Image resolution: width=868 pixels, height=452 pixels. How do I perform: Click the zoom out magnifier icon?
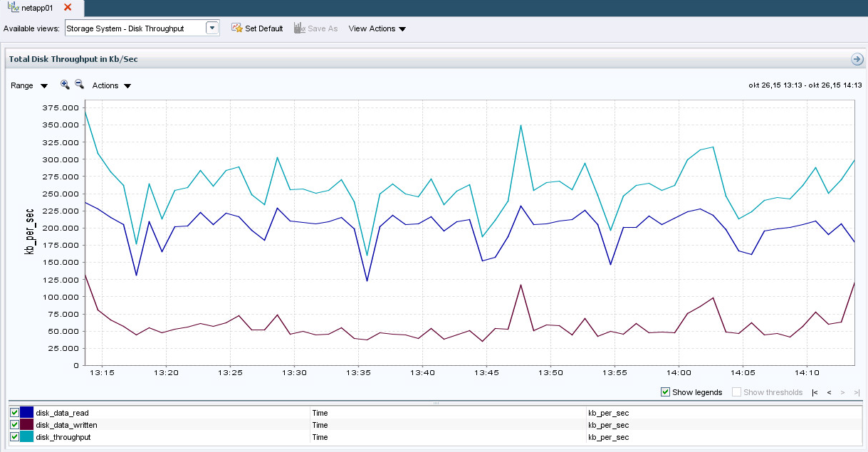point(79,85)
